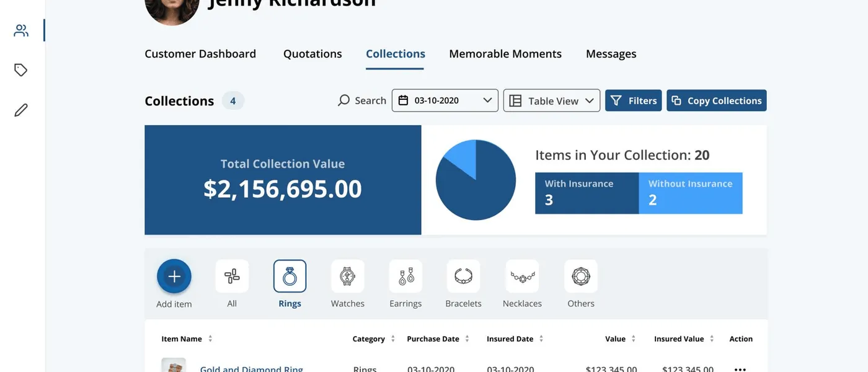Viewport: 868px width, 372px height.
Task: Click the Add item label
Action: pyautogui.click(x=174, y=304)
